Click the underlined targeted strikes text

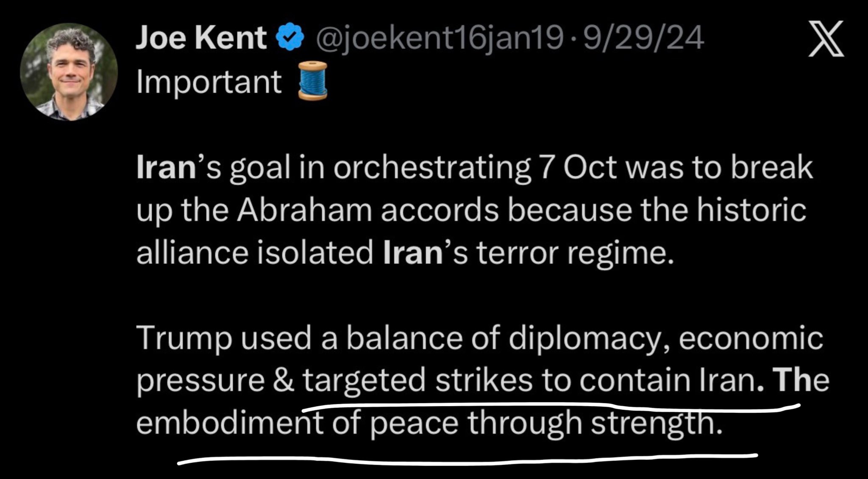point(417,380)
